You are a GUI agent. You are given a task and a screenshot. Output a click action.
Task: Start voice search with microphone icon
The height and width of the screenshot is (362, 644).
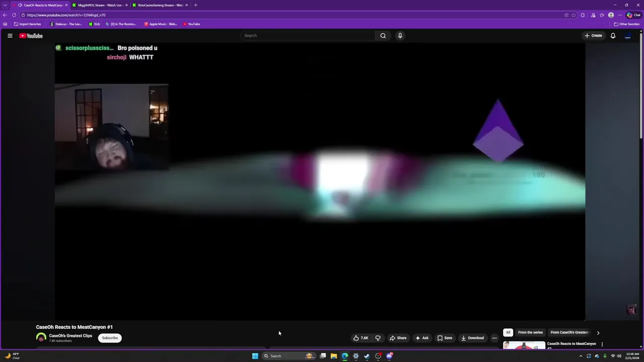(400, 36)
